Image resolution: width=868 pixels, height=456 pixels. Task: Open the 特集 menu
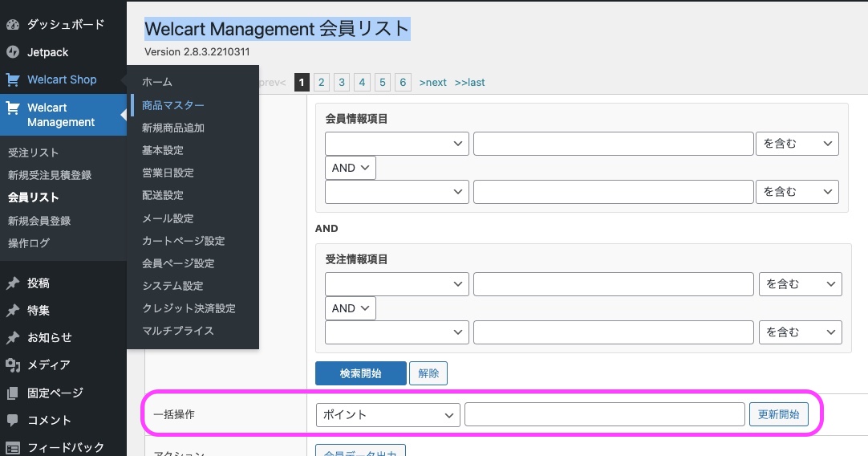39,310
